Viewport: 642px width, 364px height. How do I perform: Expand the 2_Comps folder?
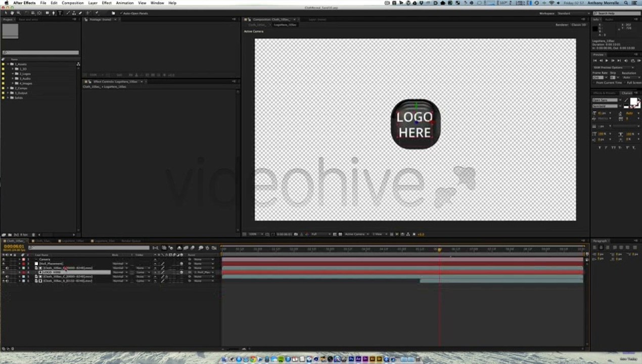click(x=8, y=88)
